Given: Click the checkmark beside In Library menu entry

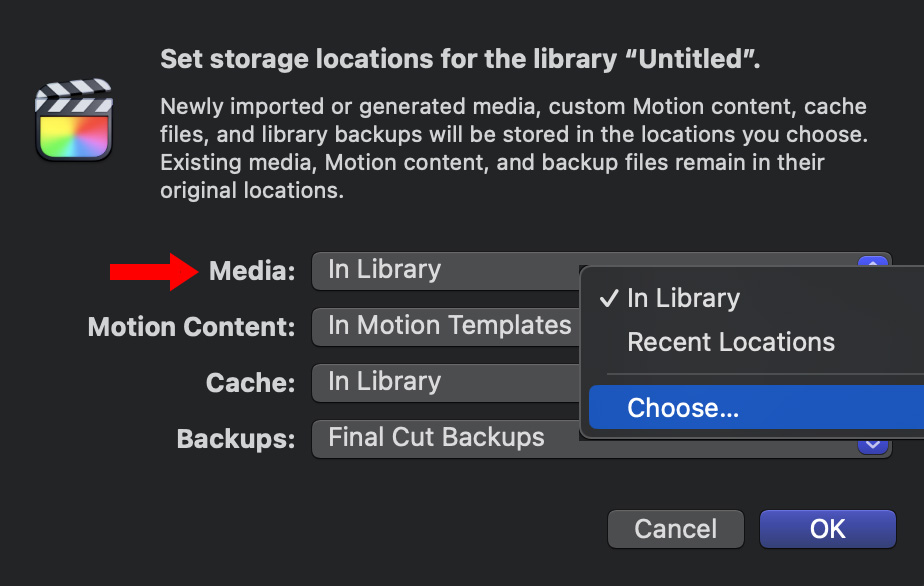Looking at the screenshot, I should click(607, 298).
